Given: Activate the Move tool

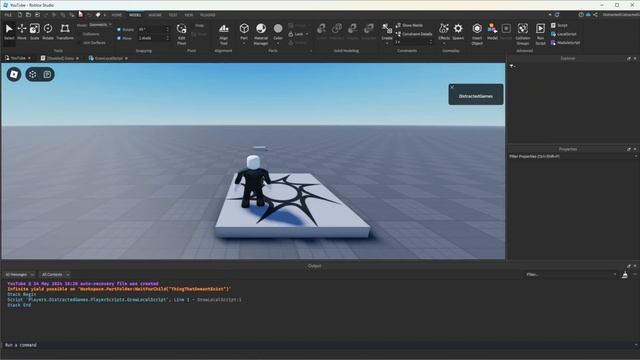Looking at the screenshot, I should (22, 32).
